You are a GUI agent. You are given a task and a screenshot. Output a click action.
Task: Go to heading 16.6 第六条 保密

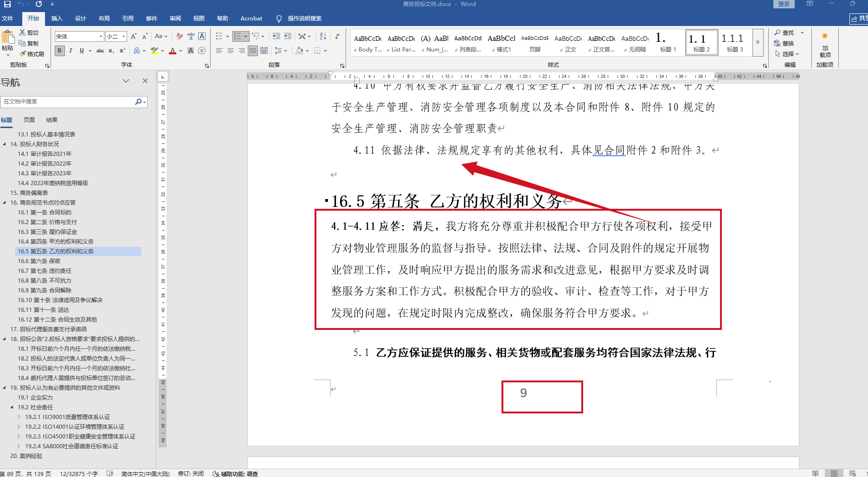click(x=39, y=261)
